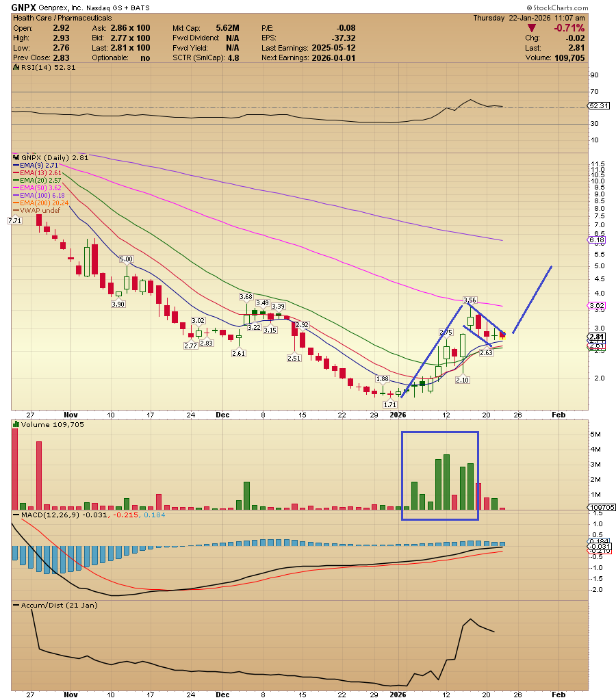This screenshot has width=616, height=700.
Task: Click the 5.00 swing-high price label
Action: 127,259
